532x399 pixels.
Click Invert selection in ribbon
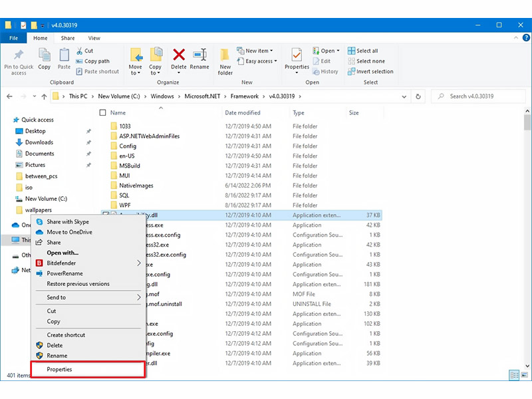370,72
